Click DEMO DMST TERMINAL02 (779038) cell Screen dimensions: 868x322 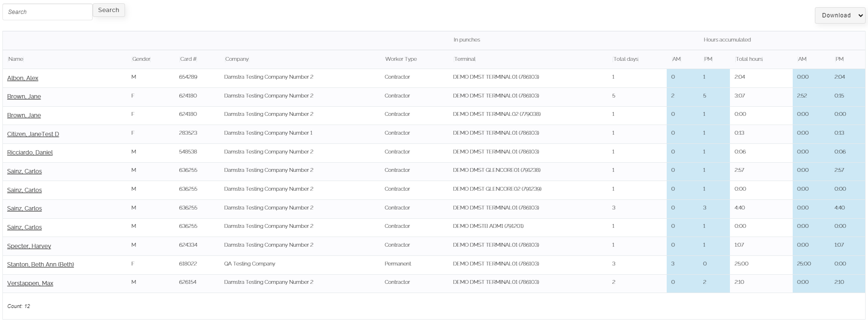[497, 114]
